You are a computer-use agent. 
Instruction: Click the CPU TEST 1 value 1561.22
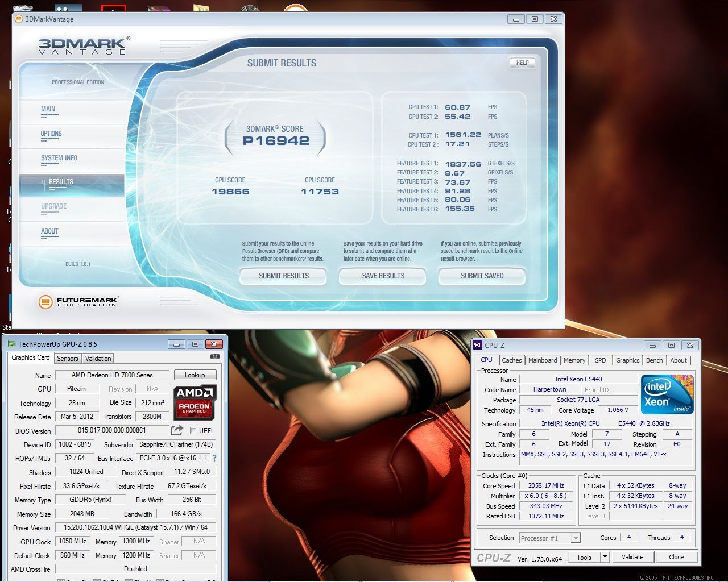tap(463, 135)
